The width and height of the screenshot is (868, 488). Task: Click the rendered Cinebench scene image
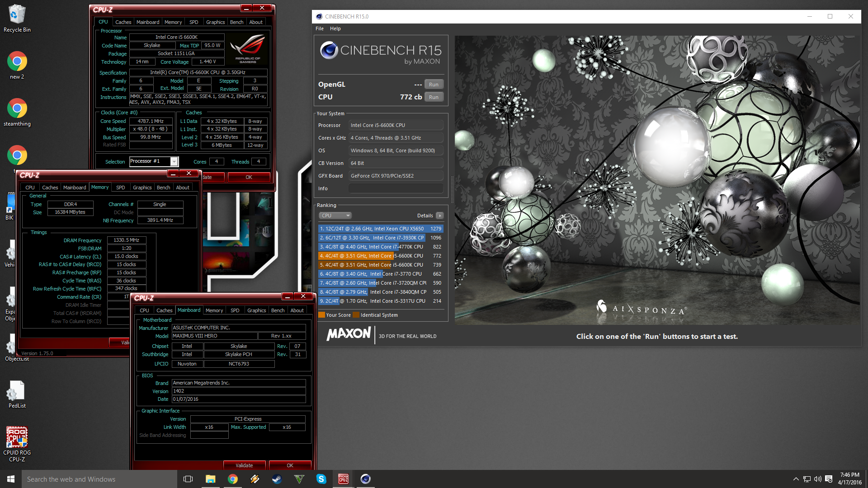(x=657, y=180)
